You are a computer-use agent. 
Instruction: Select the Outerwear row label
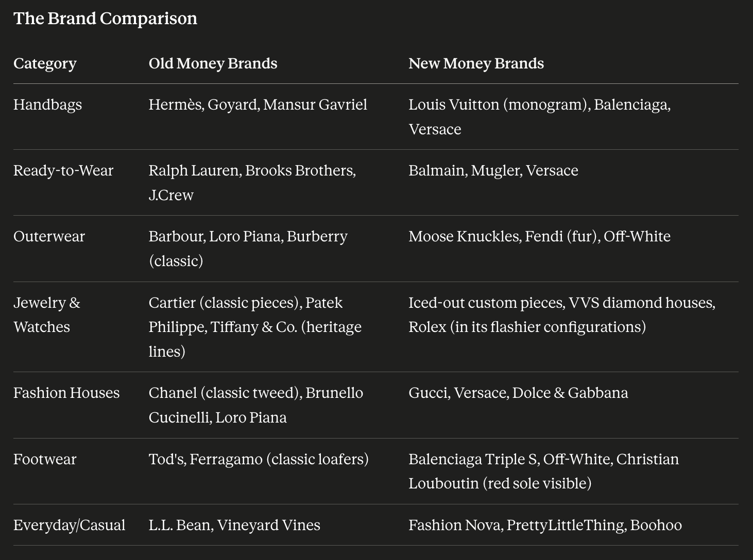(x=49, y=236)
